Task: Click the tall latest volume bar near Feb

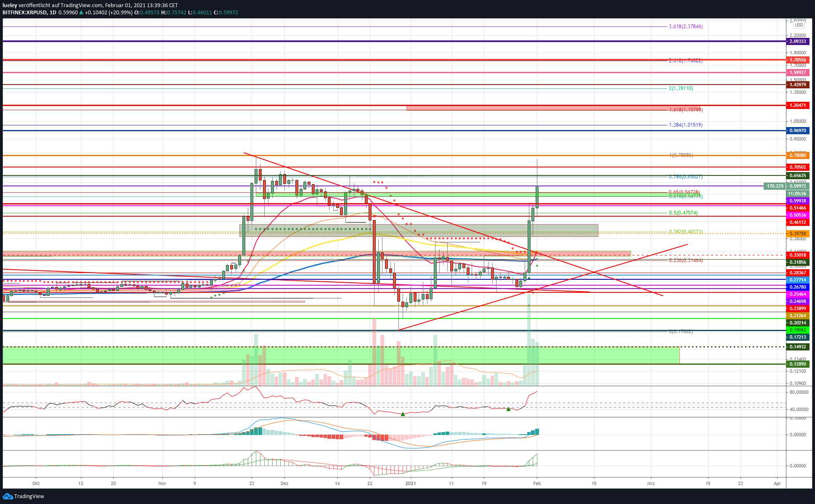Action: tap(529, 339)
